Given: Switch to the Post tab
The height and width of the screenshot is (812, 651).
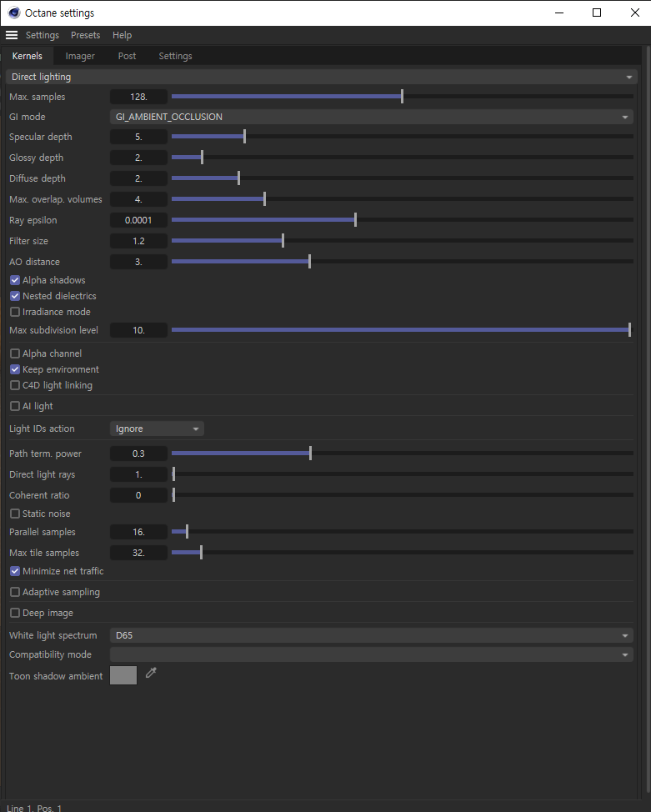Looking at the screenshot, I should pos(127,56).
